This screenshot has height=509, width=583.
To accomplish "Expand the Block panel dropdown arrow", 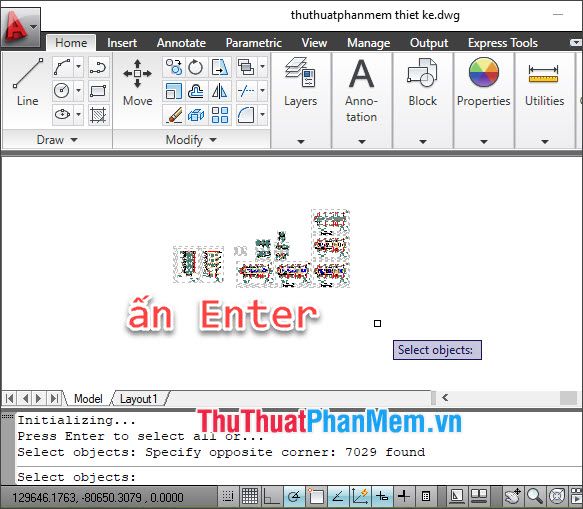I will (x=423, y=141).
